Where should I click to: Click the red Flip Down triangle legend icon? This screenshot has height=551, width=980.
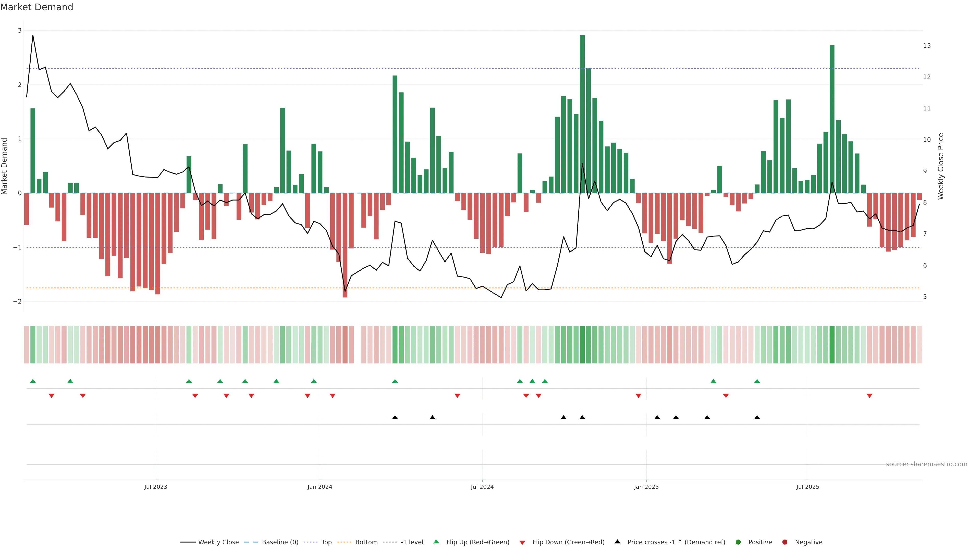(522, 542)
